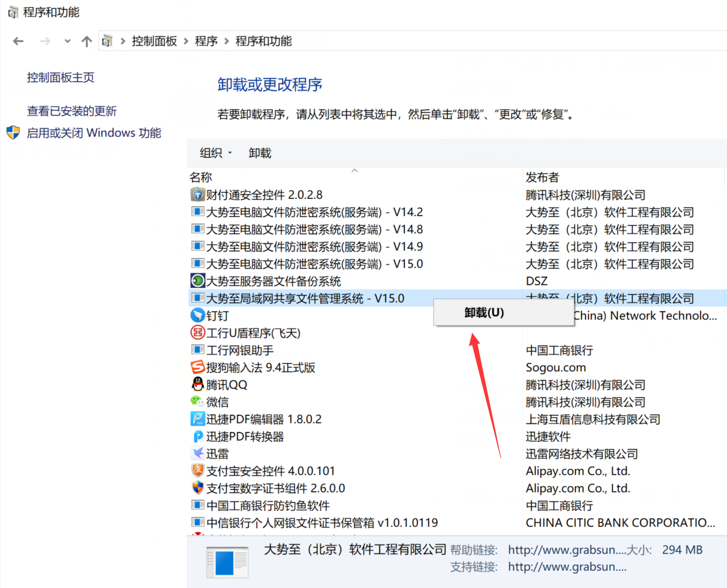Click the 中国工商银行防钓鱼软件 icon
The width and height of the screenshot is (727, 588).
[x=198, y=505]
